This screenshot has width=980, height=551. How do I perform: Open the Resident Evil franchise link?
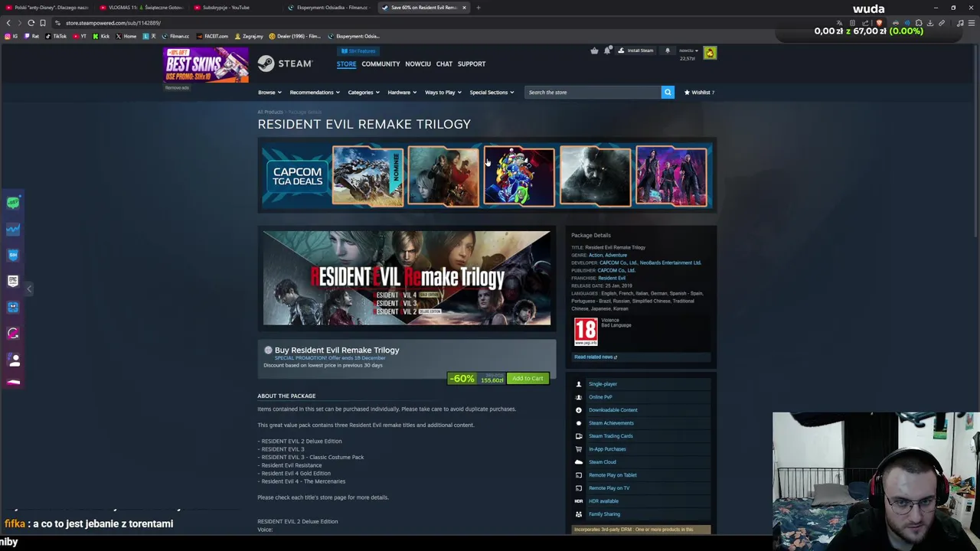point(612,278)
